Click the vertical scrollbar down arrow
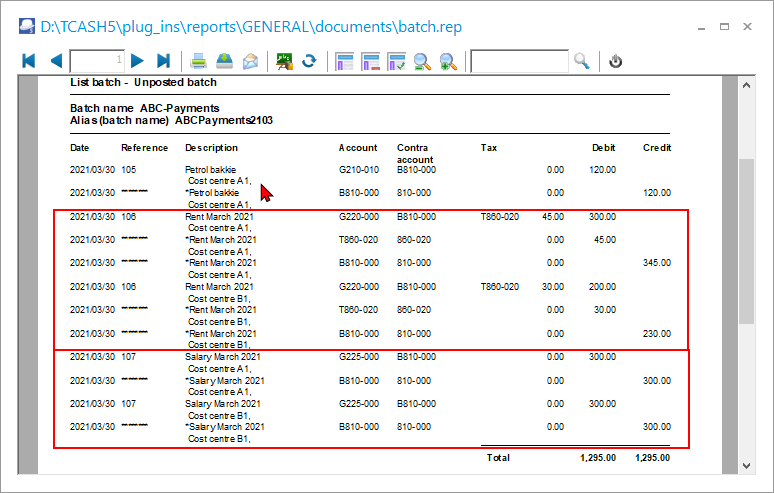The height and width of the screenshot is (493, 774). click(746, 464)
